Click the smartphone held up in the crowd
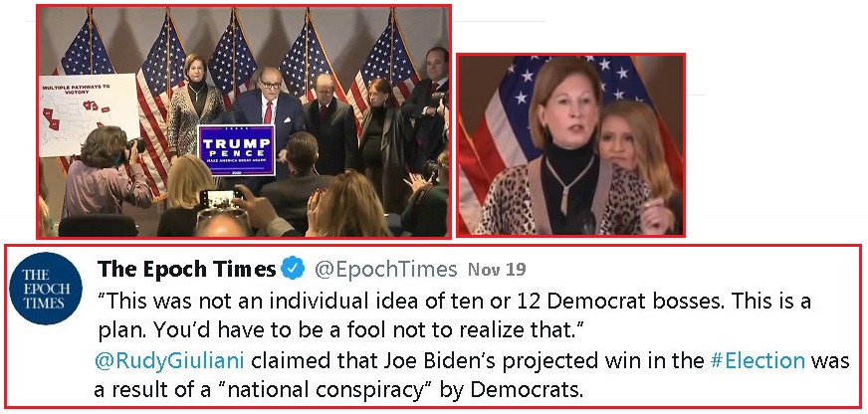Image resolution: width=868 pixels, height=414 pixels. 213,198
